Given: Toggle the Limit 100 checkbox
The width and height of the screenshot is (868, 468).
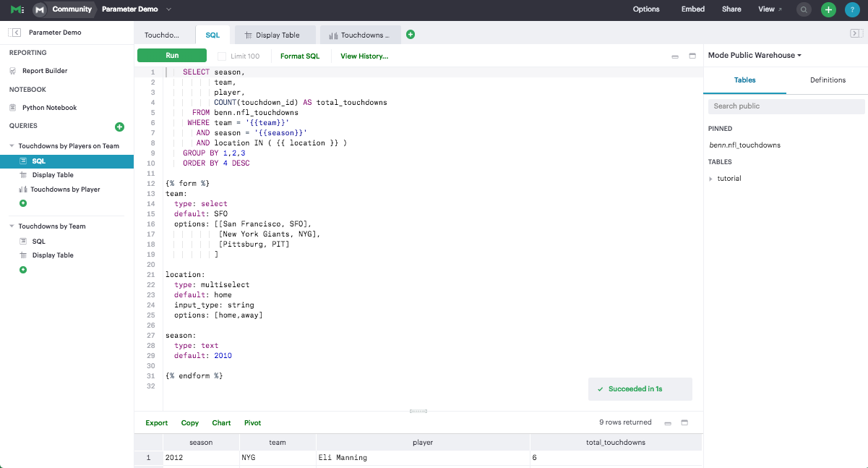Looking at the screenshot, I should coord(222,56).
